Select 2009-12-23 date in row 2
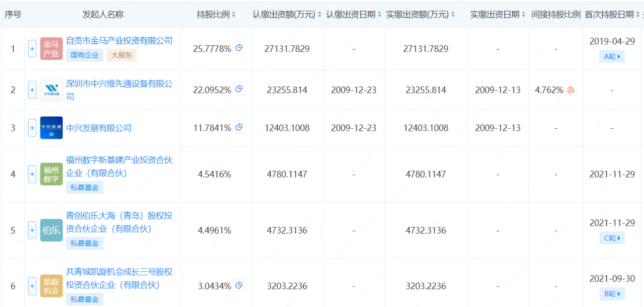 (x=354, y=90)
